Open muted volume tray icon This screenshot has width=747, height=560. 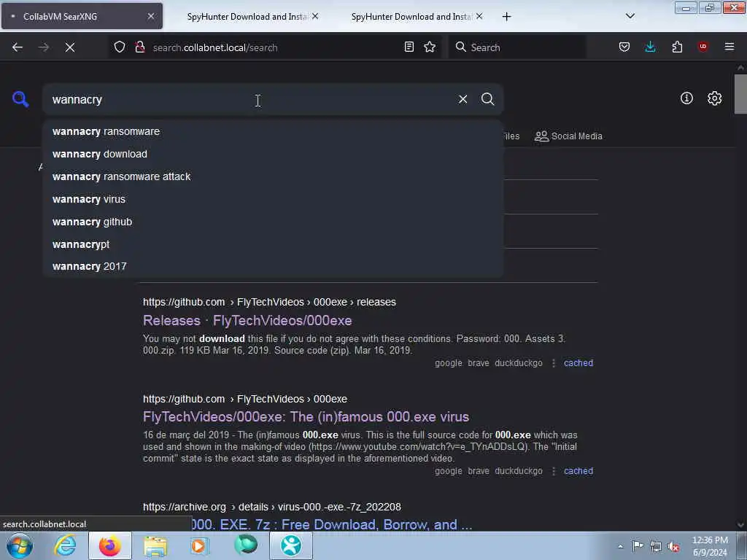[673, 546]
